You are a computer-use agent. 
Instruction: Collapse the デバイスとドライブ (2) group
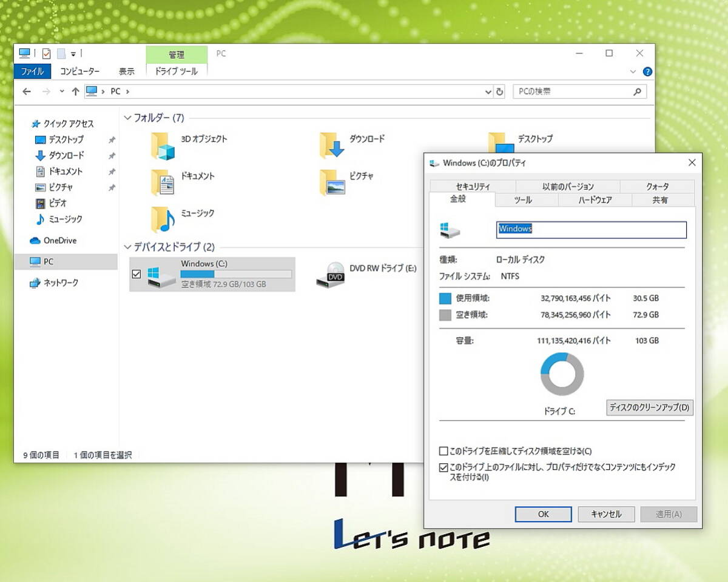point(128,247)
